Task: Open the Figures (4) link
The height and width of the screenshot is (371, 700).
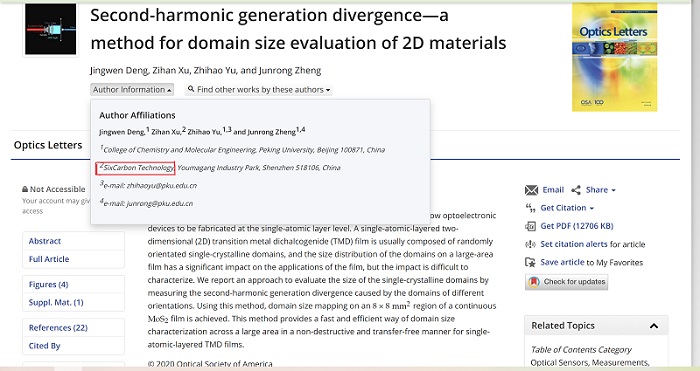Action: pyautogui.click(x=48, y=284)
